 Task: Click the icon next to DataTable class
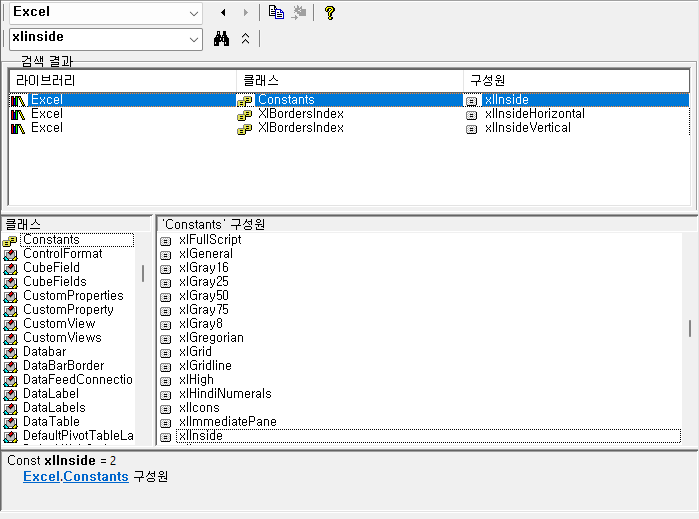point(10,422)
